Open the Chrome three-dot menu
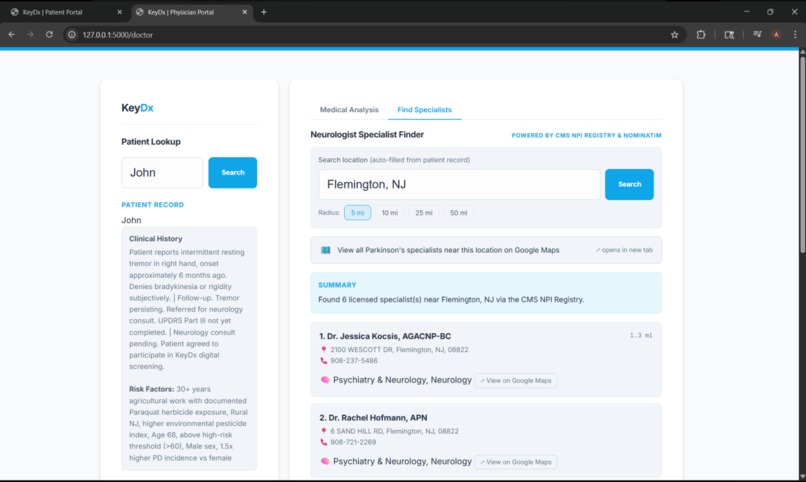The height and width of the screenshot is (482, 806). pos(795,34)
